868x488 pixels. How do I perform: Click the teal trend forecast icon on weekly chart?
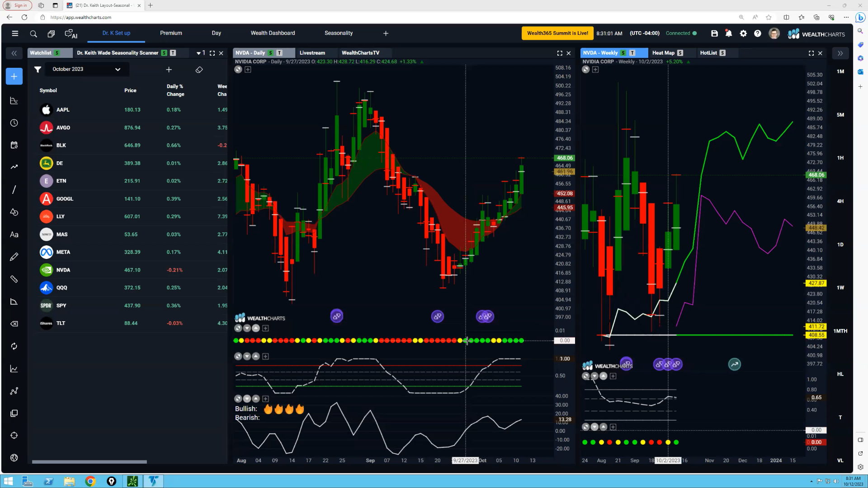[x=735, y=364]
